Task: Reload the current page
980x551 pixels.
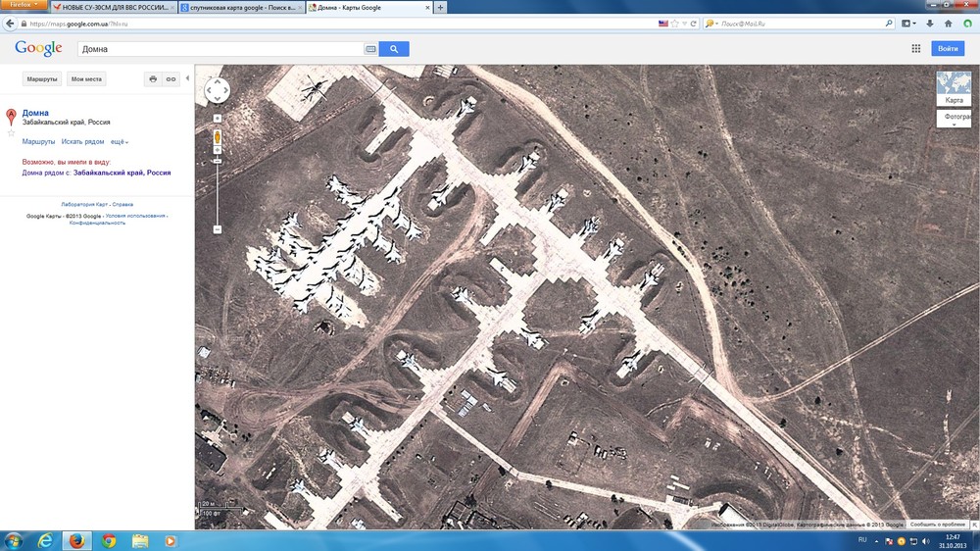Action: coord(693,24)
